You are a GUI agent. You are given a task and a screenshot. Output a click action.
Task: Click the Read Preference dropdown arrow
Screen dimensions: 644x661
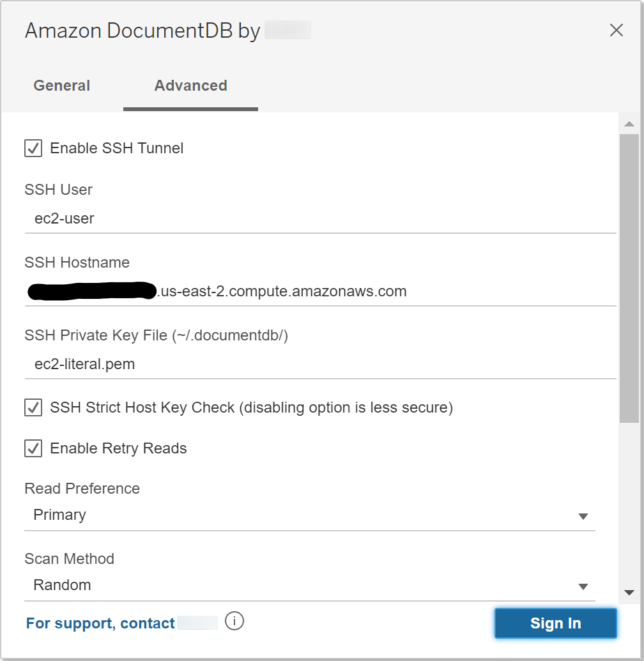pyautogui.click(x=583, y=516)
